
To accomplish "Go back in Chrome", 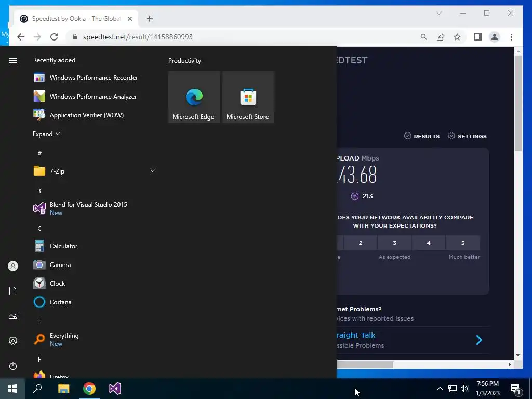I will (x=21, y=37).
